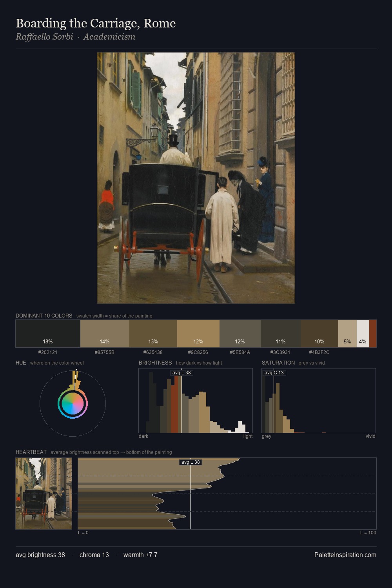Select the narrow rust-red swatch
Image resolution: width=392 pixels, height=588 pixels.
pos(373,334)
